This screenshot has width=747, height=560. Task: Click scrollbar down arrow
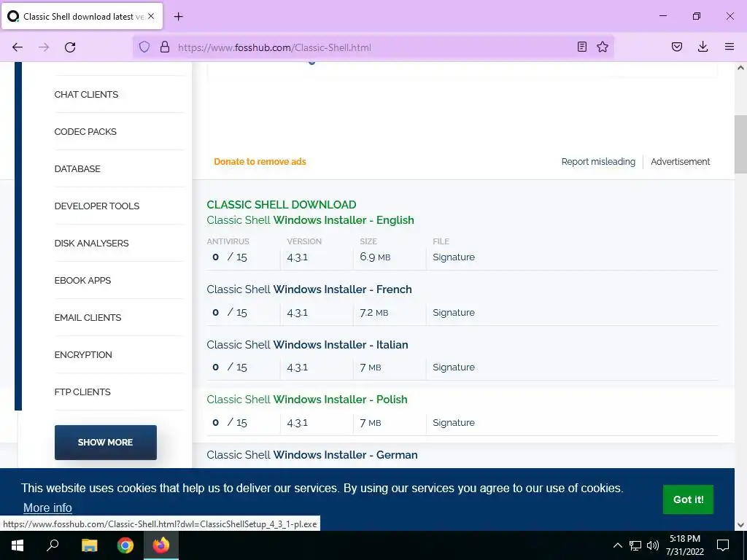(740, 525)
